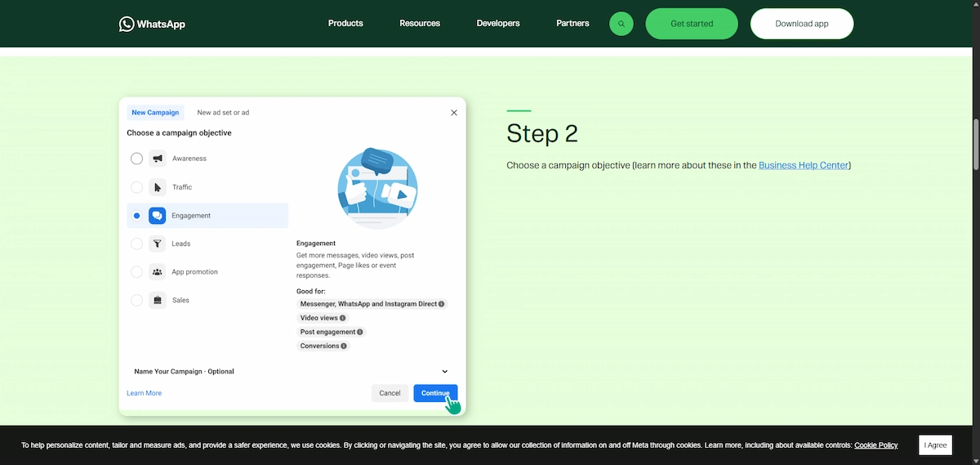Switch to the New ad set or ad tab

pyautogui.click(x=223, y=113)
